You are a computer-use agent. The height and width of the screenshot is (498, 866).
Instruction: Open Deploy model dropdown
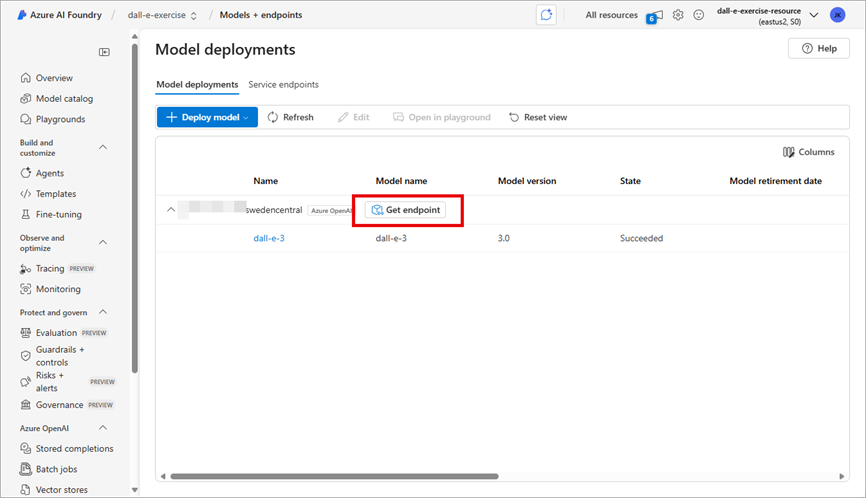point(207,117)
